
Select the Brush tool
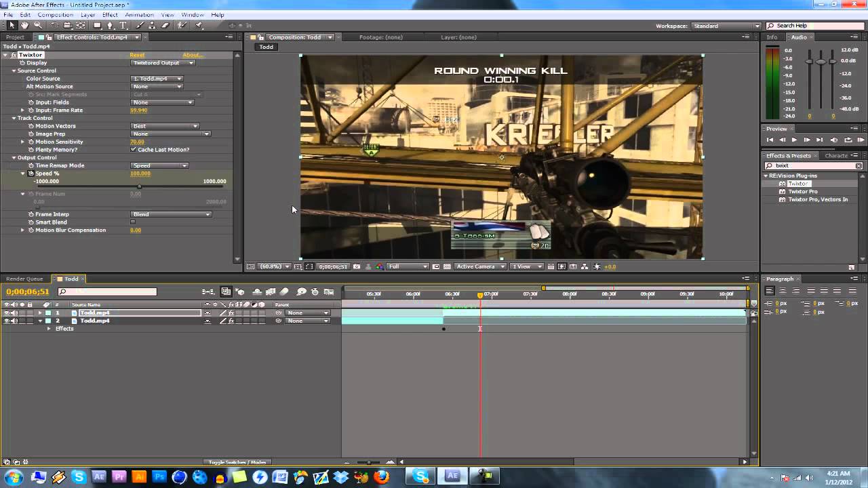(x=140, y=26)
